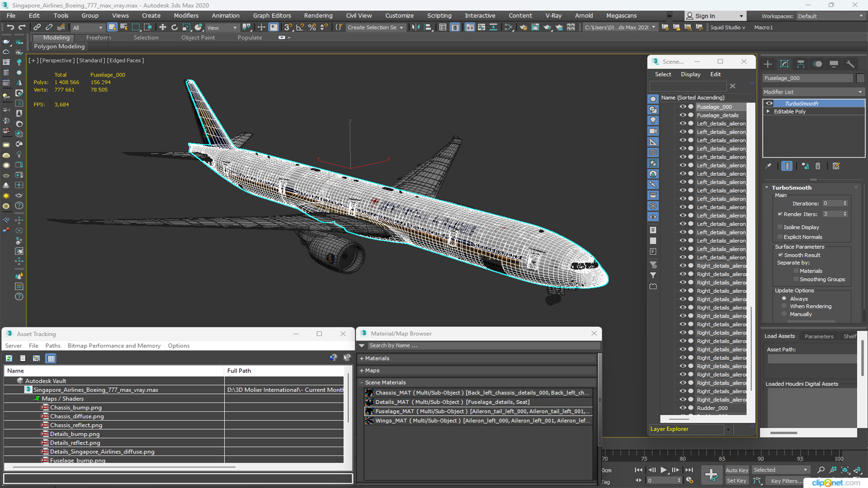
Task: Open Render Setup teapot icon
Action: click(x=523, y=27)
